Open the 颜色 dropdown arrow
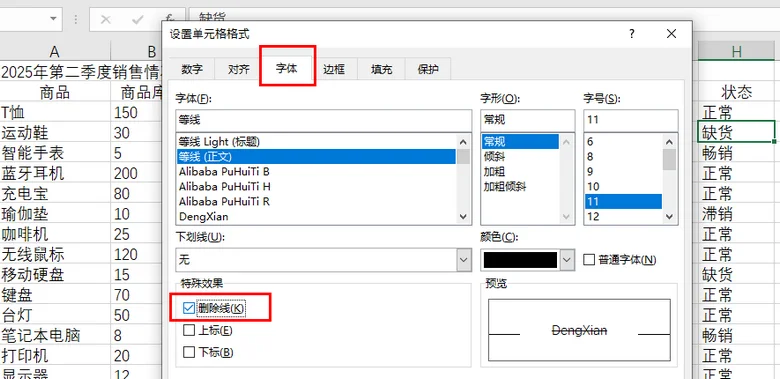780x379 pixels. coord(567,260)
